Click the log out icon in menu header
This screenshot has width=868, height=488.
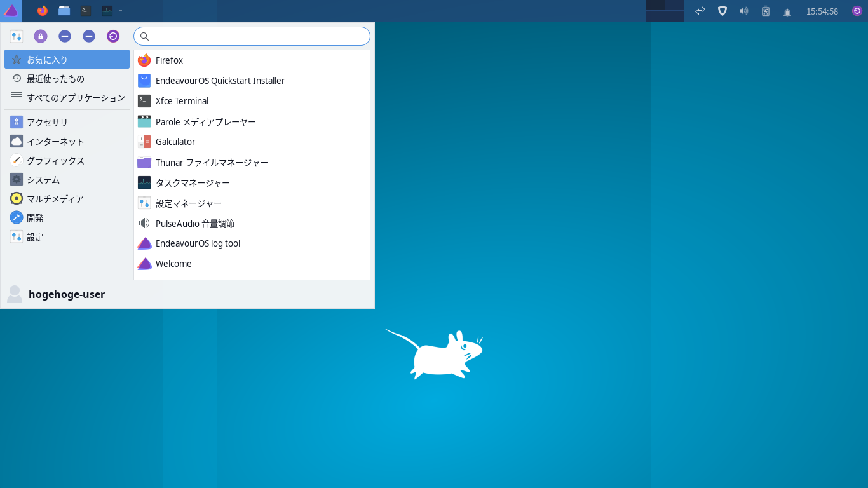(x=113, y=36)
